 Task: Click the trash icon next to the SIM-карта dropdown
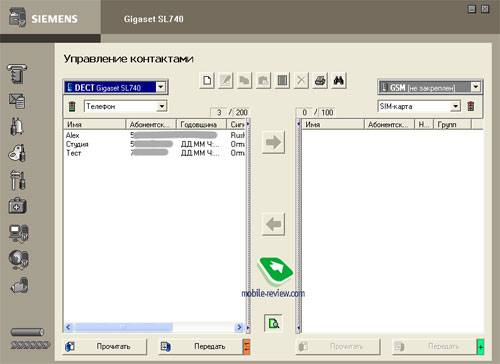(471, 106)
